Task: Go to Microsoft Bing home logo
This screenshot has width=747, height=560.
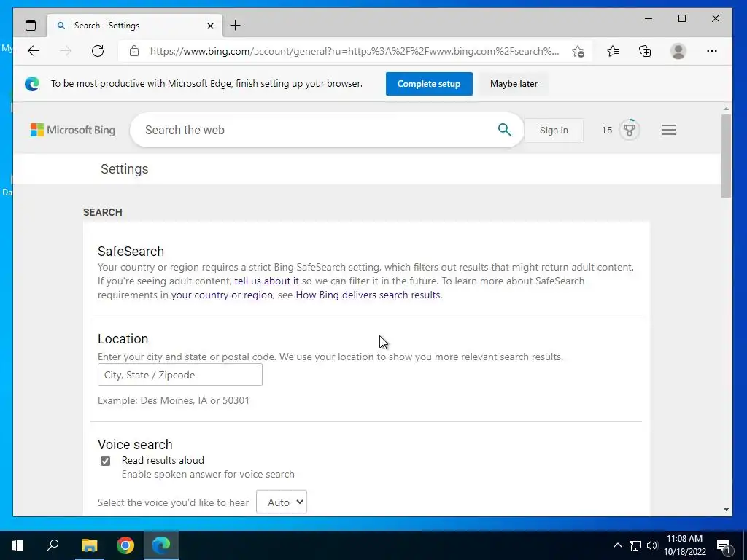Action: pos(73,130)
